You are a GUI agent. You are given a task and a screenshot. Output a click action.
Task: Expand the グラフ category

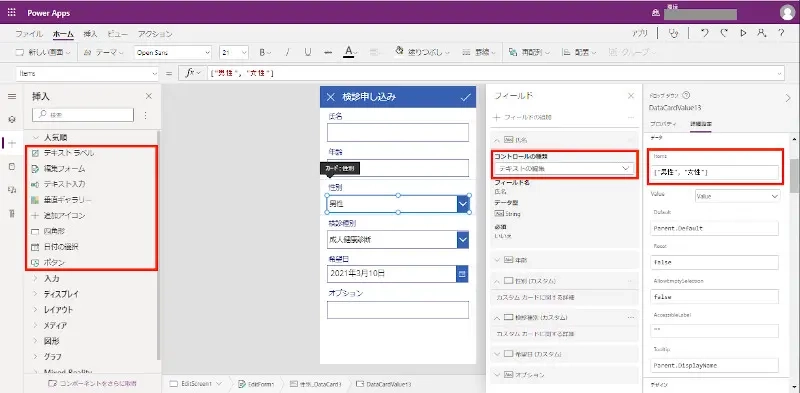click(36, 356)
